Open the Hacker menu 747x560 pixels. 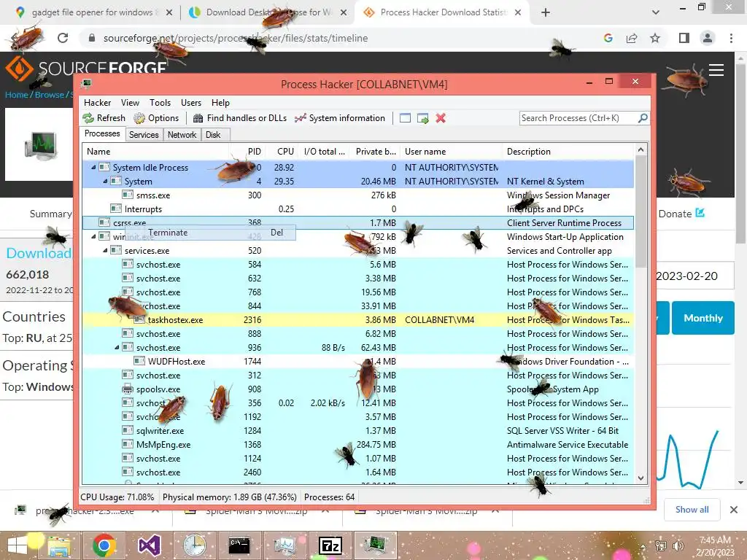(x=97, y=102)
